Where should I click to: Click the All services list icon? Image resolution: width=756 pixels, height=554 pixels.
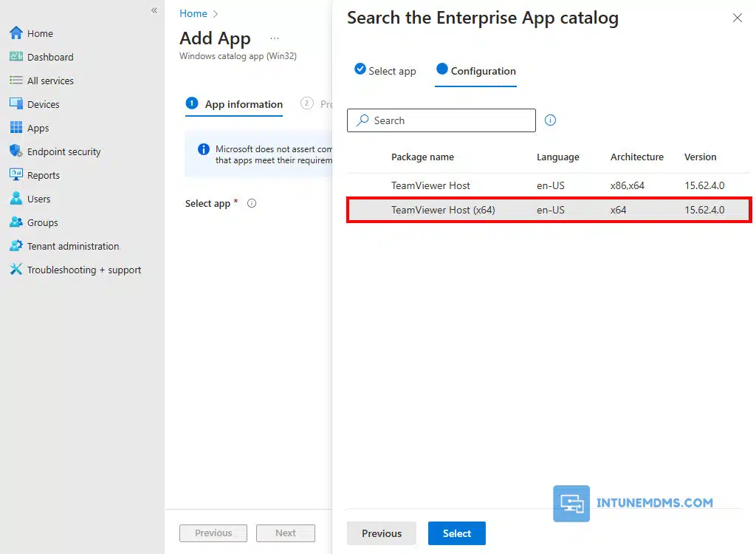[16, 80]
